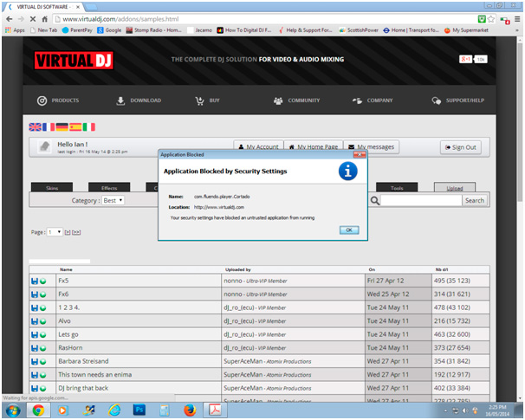Go to Chrome home page icon
Image resolution: width=525 pixels, height=420 pixels.
(x=44, y=19)
